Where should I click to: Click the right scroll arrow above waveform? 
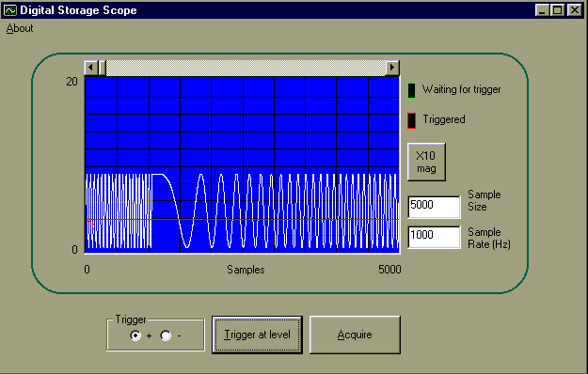pos(392,68)
